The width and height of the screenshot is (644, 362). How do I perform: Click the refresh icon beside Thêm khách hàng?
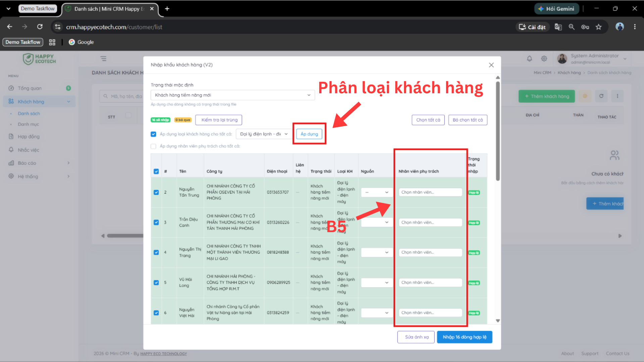(x=601, y=96)
